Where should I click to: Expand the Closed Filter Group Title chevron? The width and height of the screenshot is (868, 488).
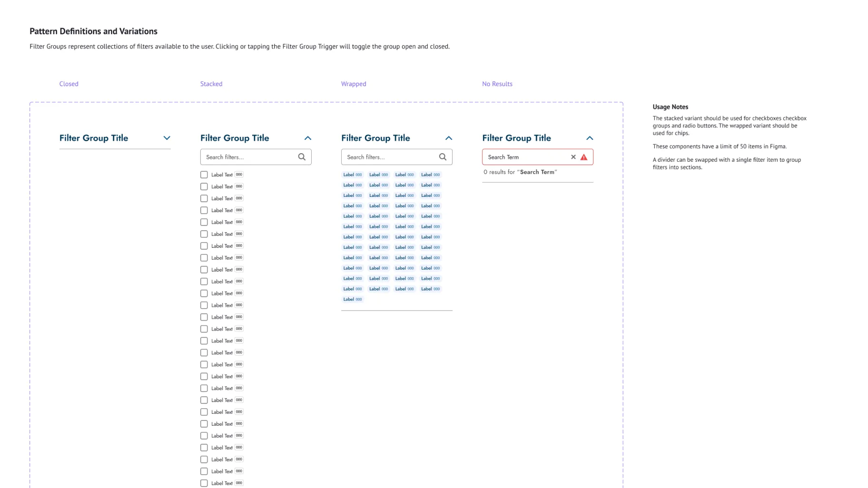point(167,138)
